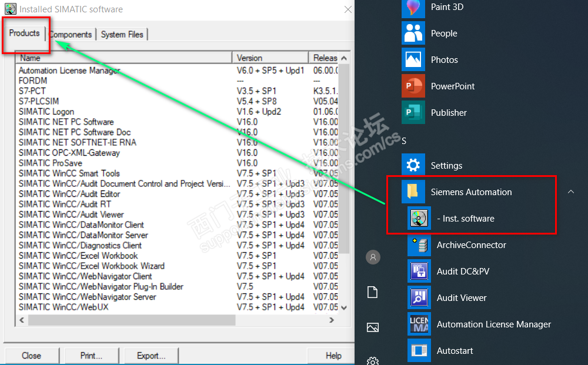Click version 'V5.4 + SP8' cell
Viewport: 588px width, 365px height.
tap(256, 101)
